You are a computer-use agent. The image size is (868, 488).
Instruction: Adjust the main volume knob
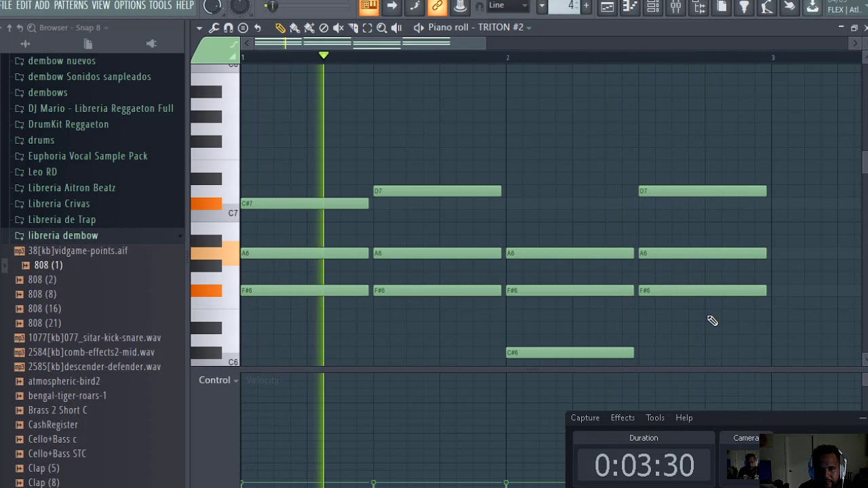pyautogui.click(x=213, y=6)
